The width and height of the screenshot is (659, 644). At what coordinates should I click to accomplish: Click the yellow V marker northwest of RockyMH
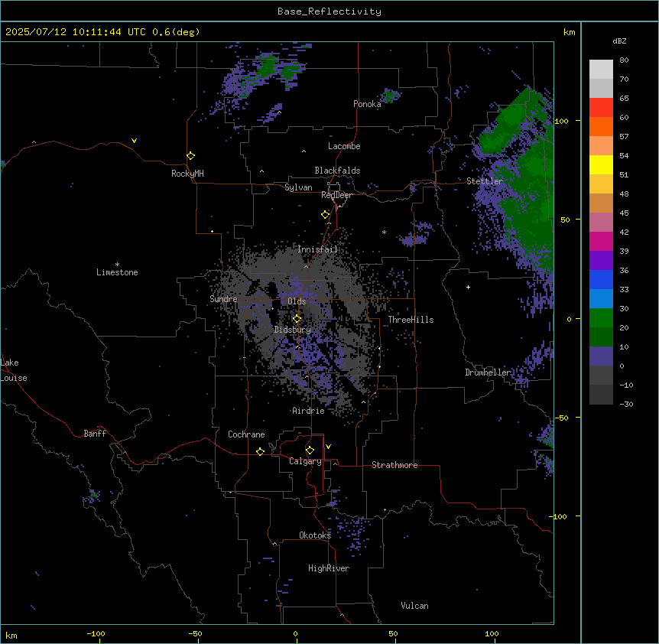(134, 141)
